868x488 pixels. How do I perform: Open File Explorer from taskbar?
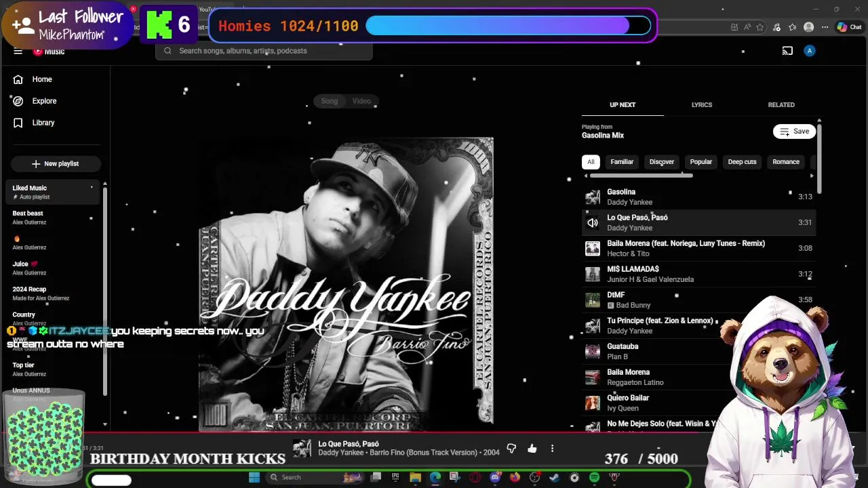point(415,478)
